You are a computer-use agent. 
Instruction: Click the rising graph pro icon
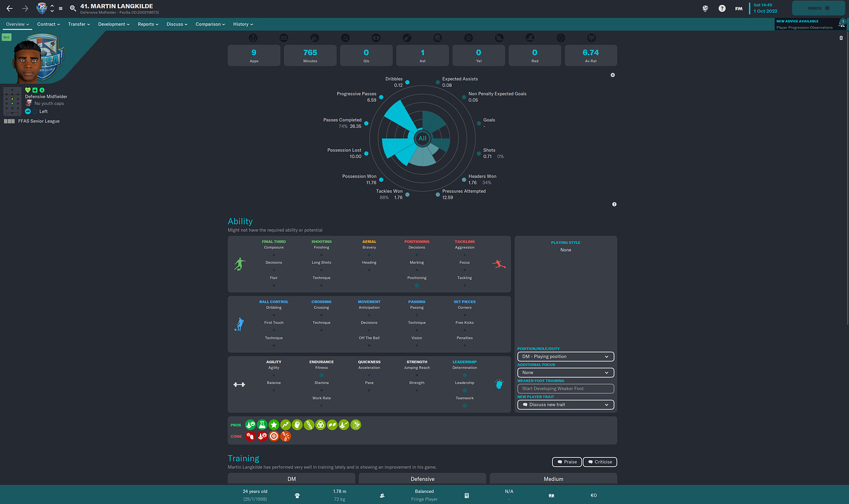tap(285, 425)
